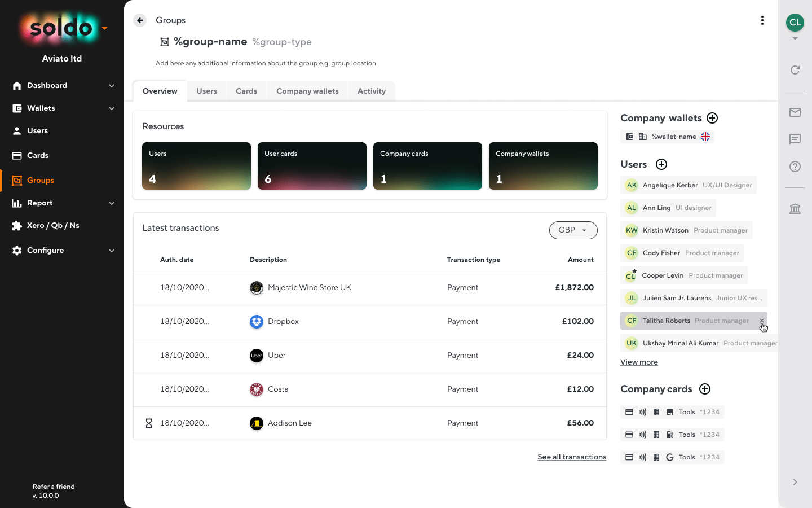The image size is (812, 508).
Task: Switch to the Company wallets tab
Action: pos(307,91)
